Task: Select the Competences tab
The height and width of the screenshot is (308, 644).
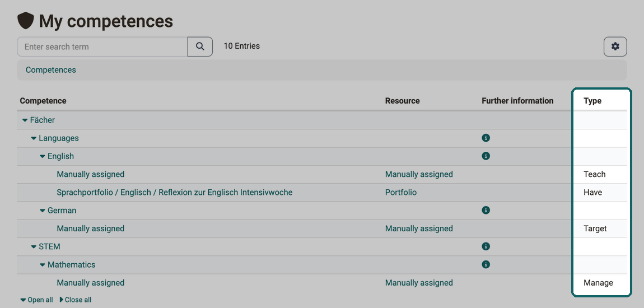Action: pyautogui.click(x=51, y=70)
